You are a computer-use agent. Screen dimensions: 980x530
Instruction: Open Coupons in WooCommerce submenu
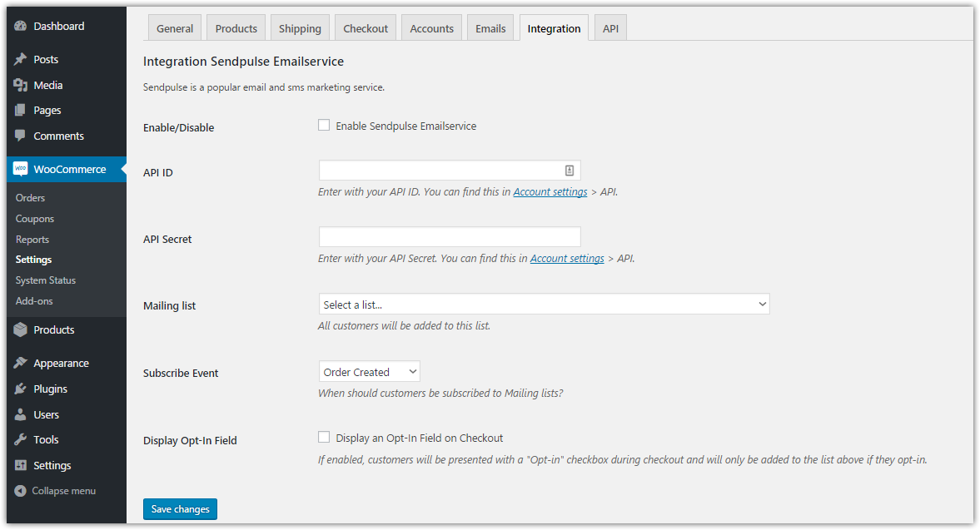pos(35,219)
